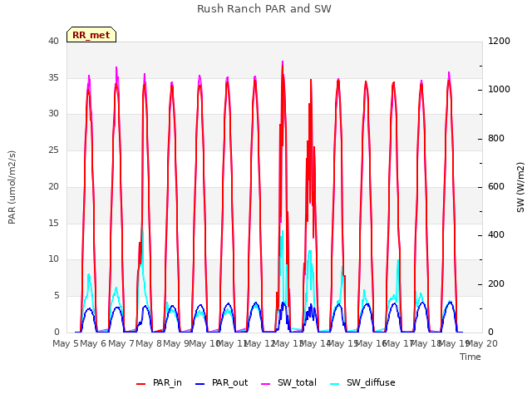
Task: Click the cyan SW_diffuse legend swatch
Action: [x=335, y=384]
